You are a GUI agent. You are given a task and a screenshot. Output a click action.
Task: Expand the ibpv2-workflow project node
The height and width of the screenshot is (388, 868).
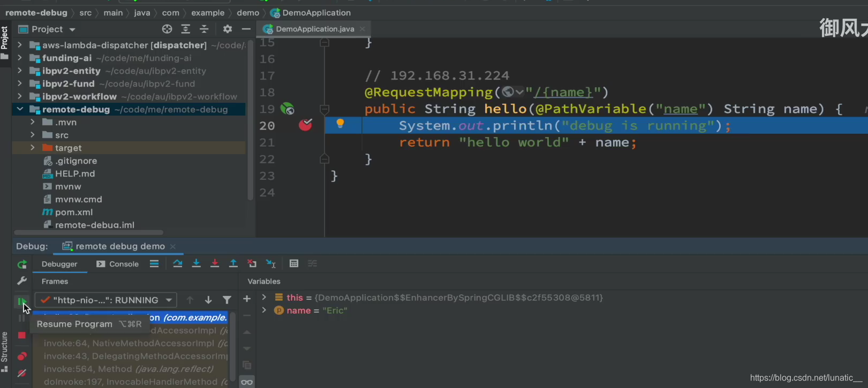pyautogui.click(x=20, y=96)
